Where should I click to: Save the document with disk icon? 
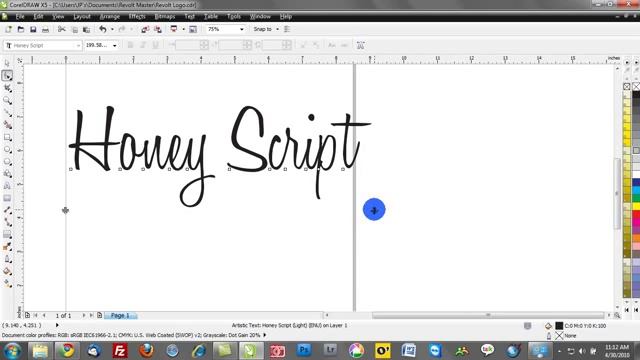click(33, 29)
